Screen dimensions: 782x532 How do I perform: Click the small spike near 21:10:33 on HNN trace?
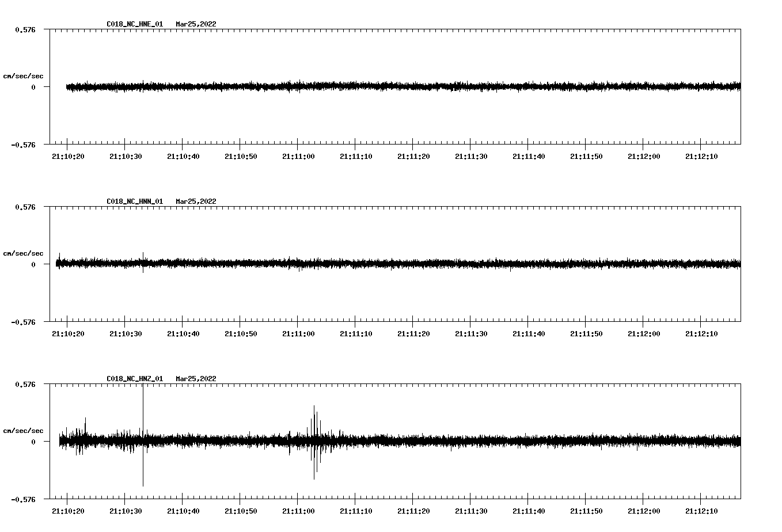(143, 262)
